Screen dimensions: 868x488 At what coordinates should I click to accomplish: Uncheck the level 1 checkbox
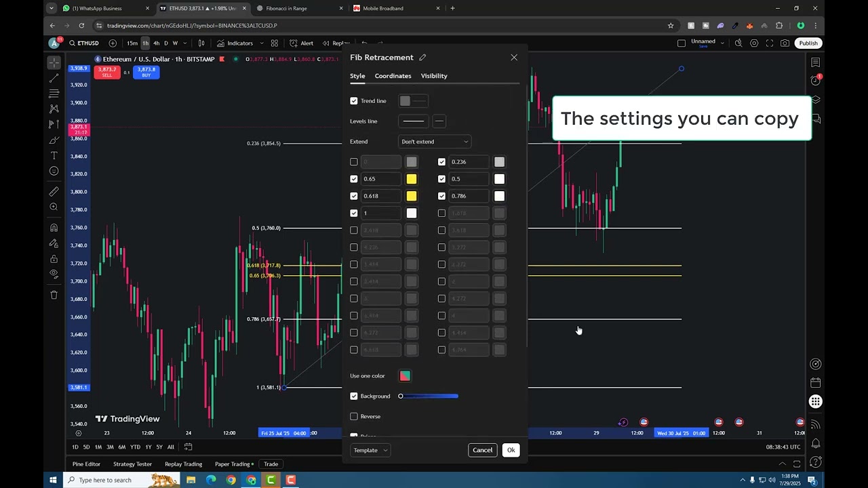pyautogui.click(x=354, y=213)
